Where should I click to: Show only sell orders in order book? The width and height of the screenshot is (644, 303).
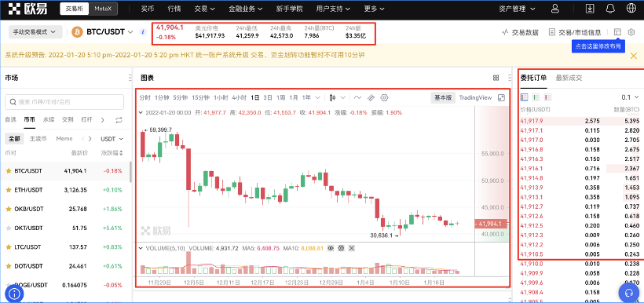[547, 97]
